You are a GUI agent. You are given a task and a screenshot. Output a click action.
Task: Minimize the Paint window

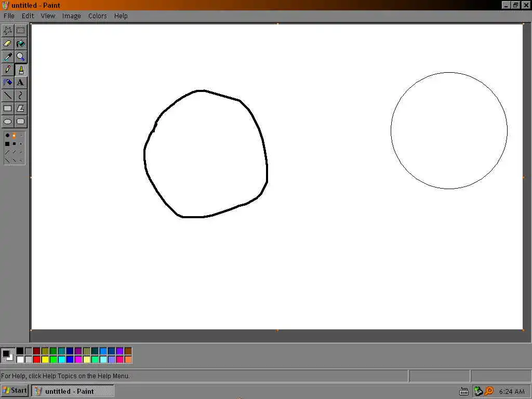(x=506, y=5)
